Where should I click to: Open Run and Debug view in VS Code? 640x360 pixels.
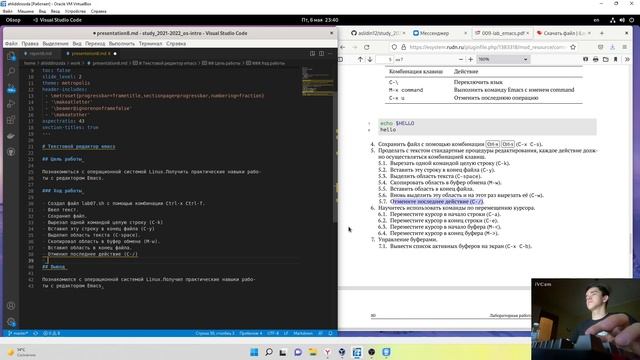pyautogui.click(x=11, y=104)
